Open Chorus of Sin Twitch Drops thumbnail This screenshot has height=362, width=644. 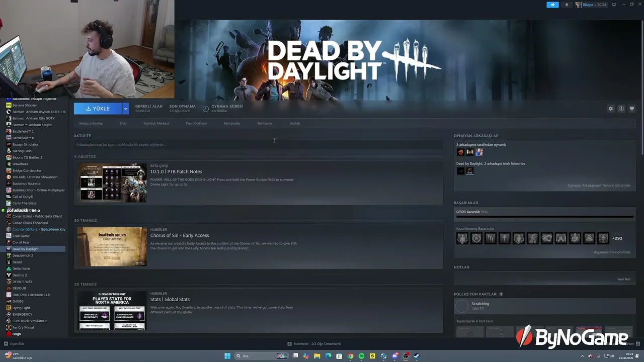click(112, 246)
